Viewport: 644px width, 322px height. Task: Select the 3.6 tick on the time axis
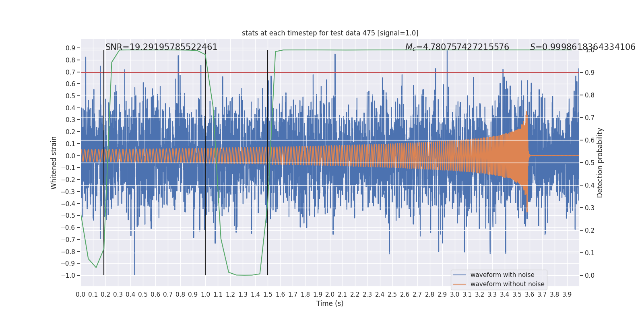click(530, 295)
